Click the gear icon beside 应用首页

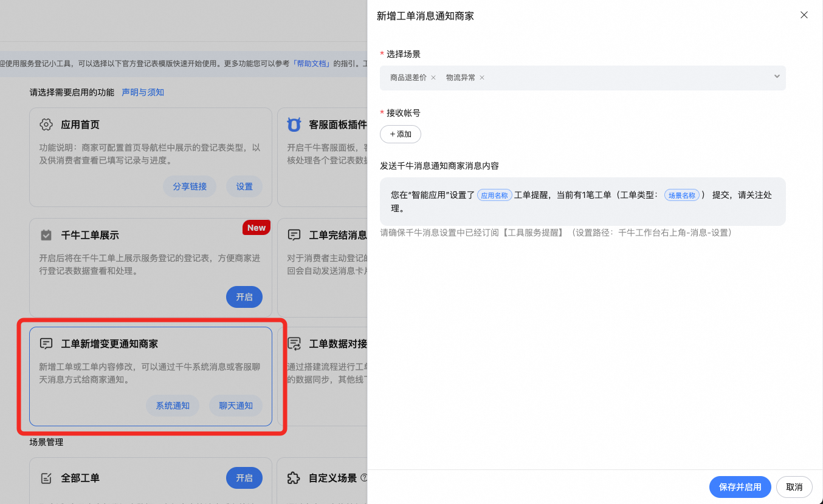(x=46, y=124)
